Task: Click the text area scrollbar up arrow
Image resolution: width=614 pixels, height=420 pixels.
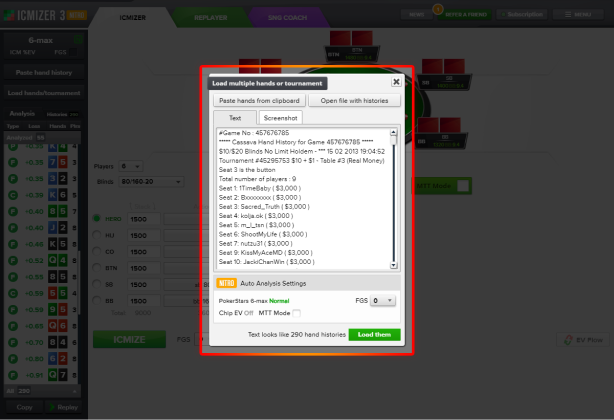Action: pos(394,132)
